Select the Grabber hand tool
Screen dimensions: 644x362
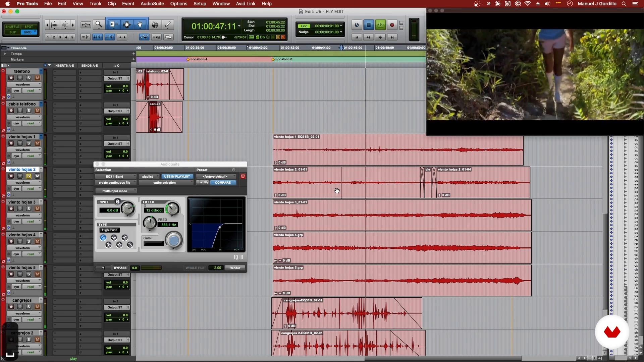(140, 24)
